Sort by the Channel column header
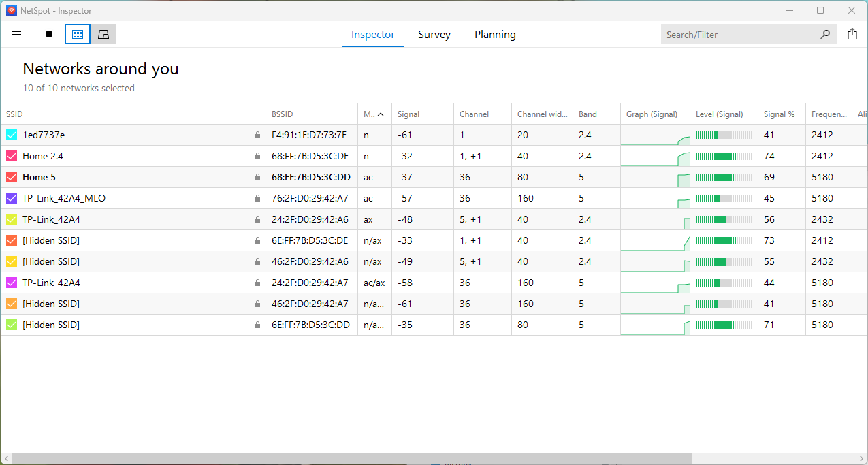 (474, 114)
